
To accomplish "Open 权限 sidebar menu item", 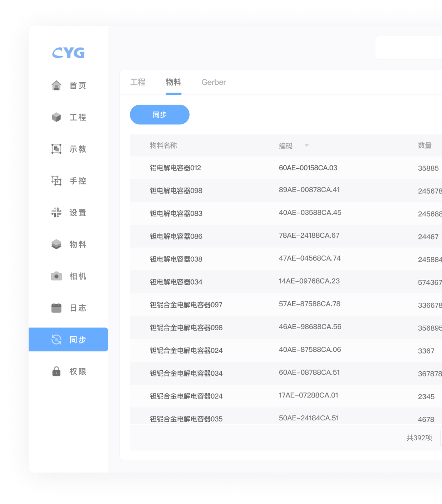I will (x=68, y=371).
